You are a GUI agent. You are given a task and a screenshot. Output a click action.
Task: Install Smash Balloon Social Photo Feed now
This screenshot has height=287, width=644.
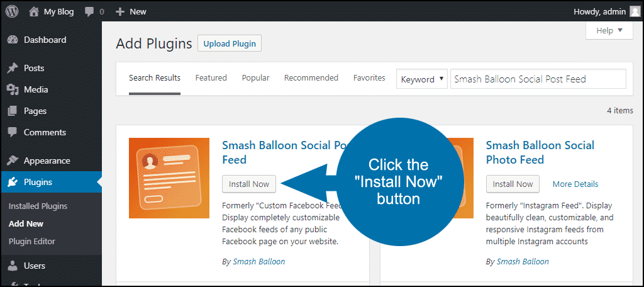point(513,184)
